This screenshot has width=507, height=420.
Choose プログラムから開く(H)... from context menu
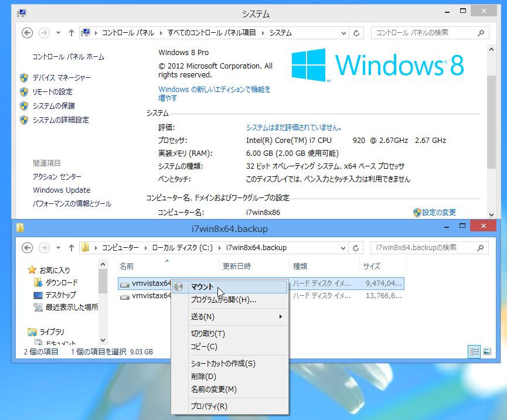tap(230, 300)
